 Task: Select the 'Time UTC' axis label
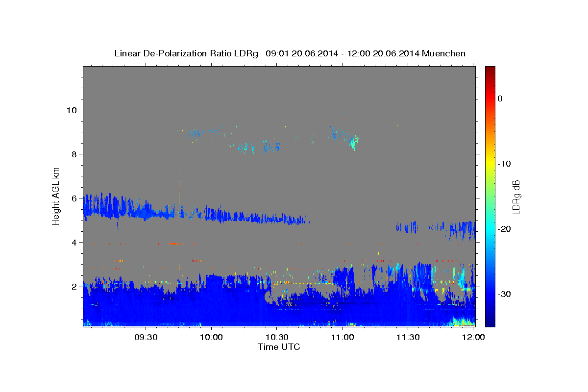[x=279, y=347]
